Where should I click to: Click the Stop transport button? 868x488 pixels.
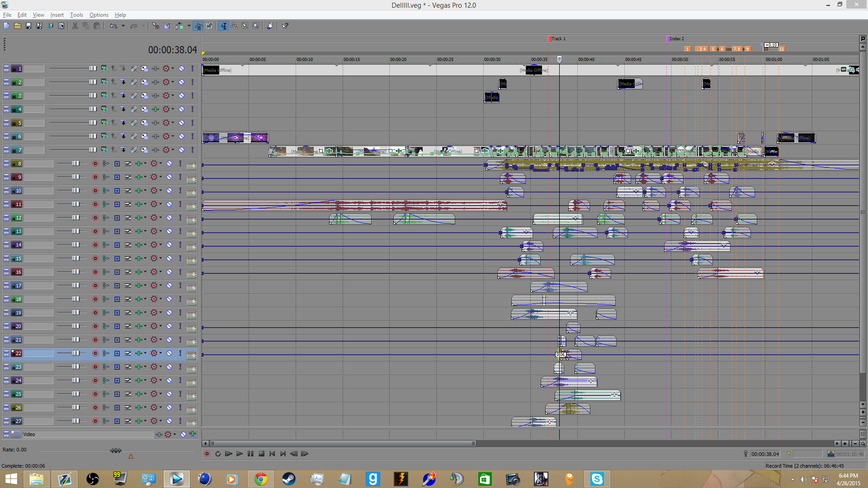(x=261, y=454)
